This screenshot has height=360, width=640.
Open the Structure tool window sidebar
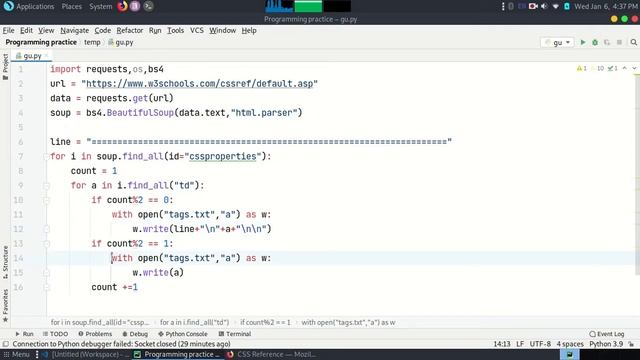[x=5, y=262]
